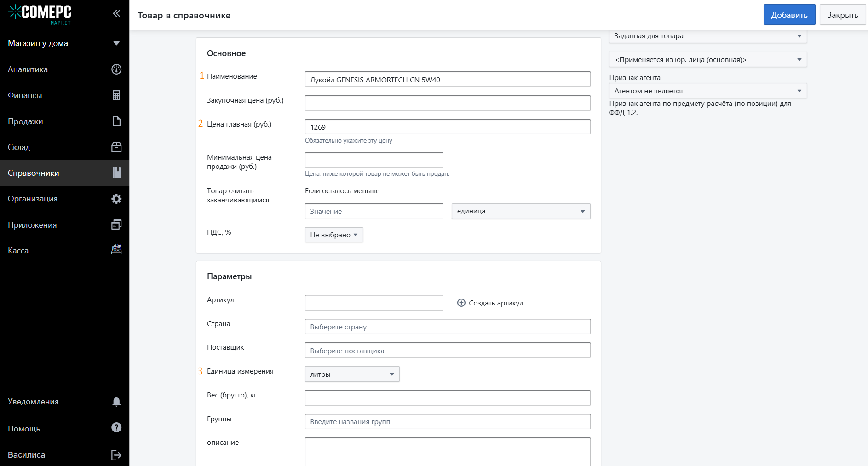868x466 pixels.
Task: Click the Василиса user name
Action: tap(27, 455)
